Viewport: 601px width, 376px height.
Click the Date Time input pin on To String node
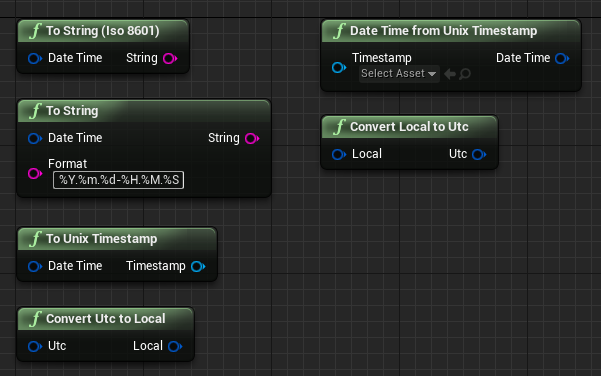point(34,138)
